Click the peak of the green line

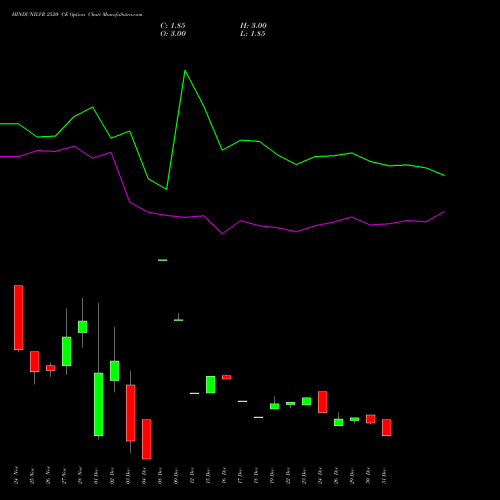pos(185,71)
